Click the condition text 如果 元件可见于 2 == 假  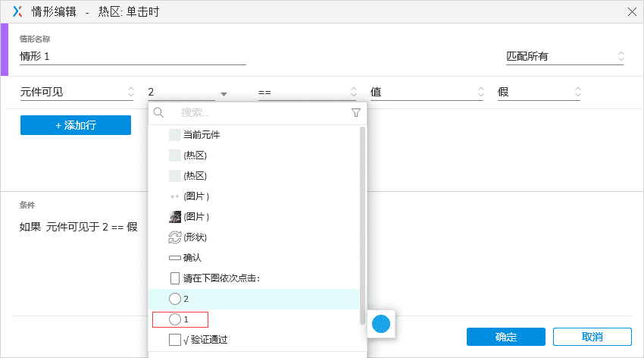click(79, 227)
